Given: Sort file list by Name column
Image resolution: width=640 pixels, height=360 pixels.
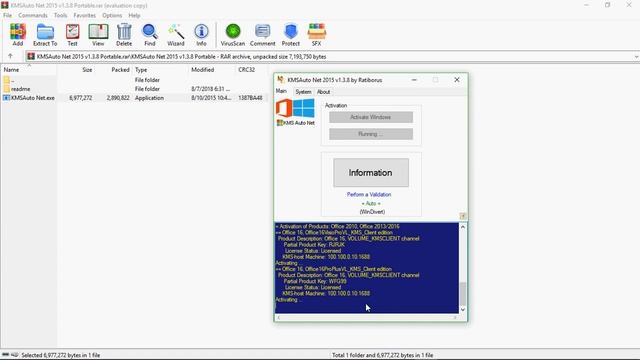Looking at the screenshot, I should pyautogui.click(x=11, y=70).
